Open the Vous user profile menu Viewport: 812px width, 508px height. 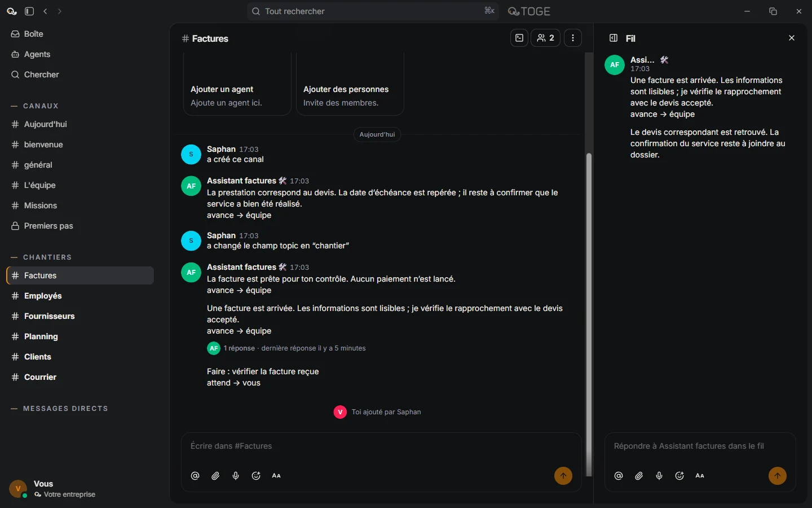tap(54, 489)
